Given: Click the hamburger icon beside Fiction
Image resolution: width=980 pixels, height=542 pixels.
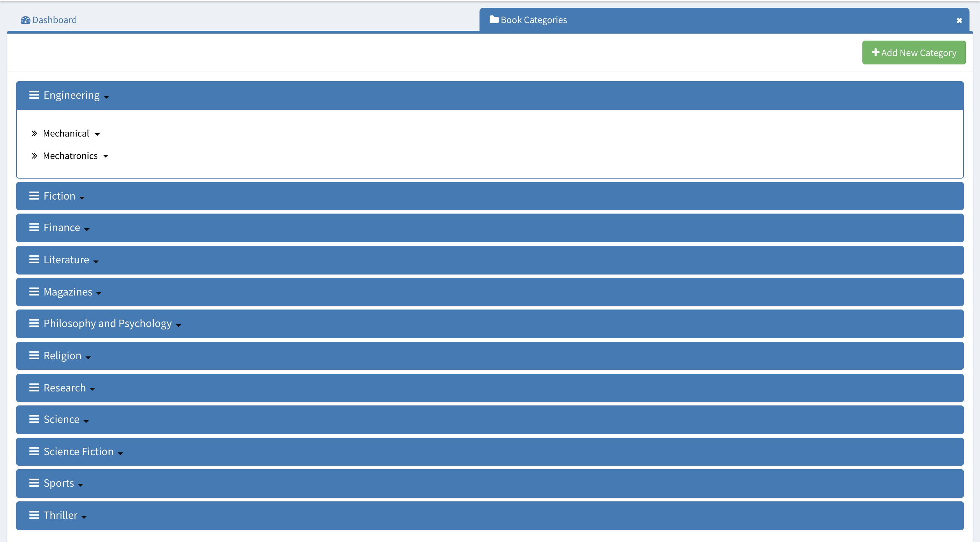Looking at the screenshot, I should [34, 196].
